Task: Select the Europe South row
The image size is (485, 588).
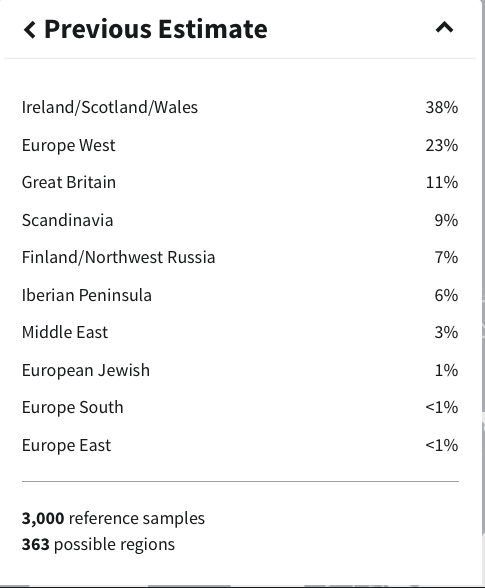Action: tap(240, 407)
